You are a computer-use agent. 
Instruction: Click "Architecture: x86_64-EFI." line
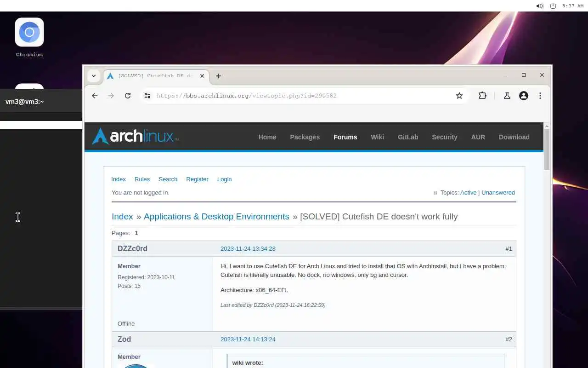tap(254, 290)
